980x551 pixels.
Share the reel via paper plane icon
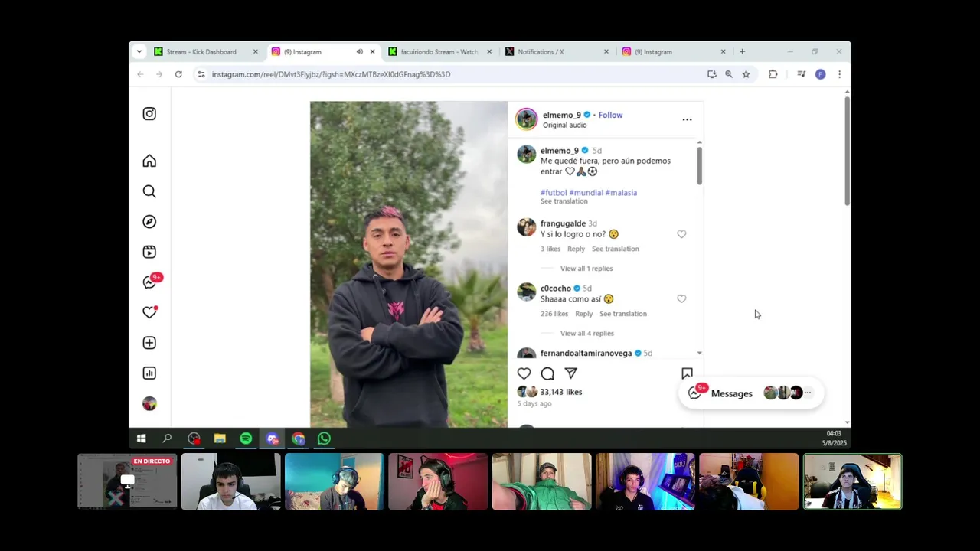pyautogui.click(x=570, y=373)
